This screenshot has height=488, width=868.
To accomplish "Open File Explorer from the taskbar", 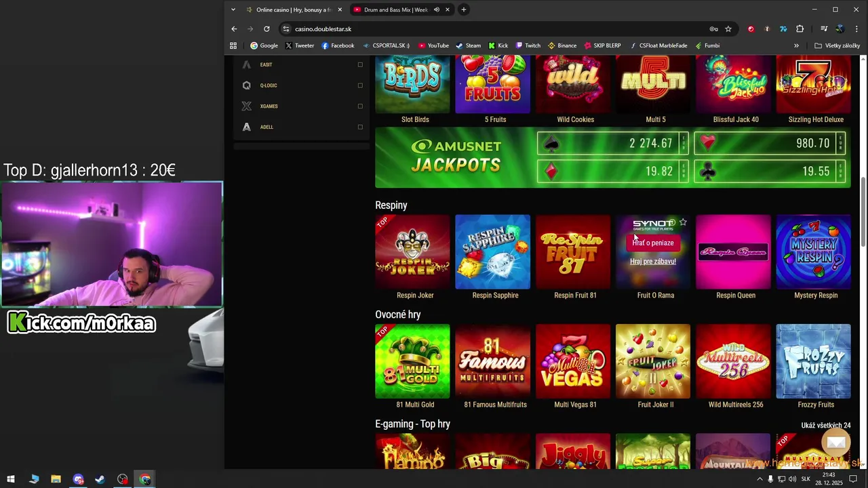I will [x=56, y=479].
